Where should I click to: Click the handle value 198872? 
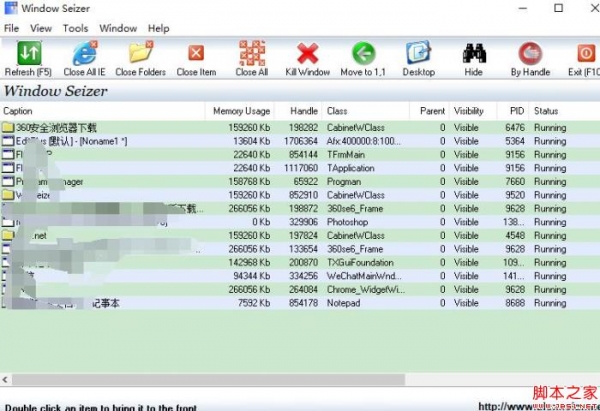click(x=303, y=209)
